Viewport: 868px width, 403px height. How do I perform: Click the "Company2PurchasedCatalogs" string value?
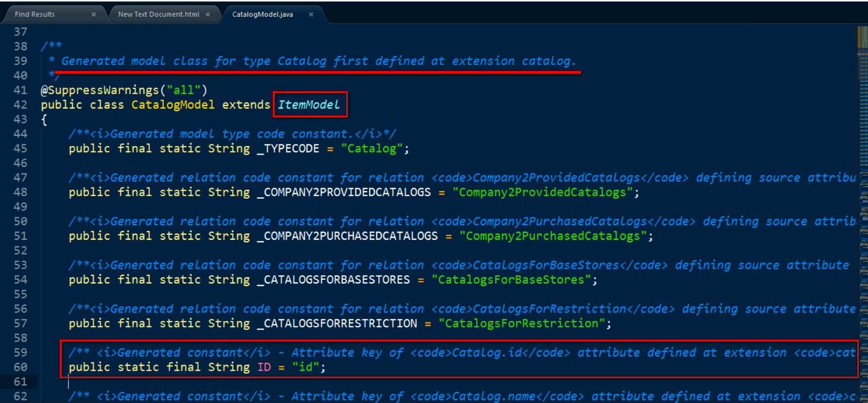point(553,236)
